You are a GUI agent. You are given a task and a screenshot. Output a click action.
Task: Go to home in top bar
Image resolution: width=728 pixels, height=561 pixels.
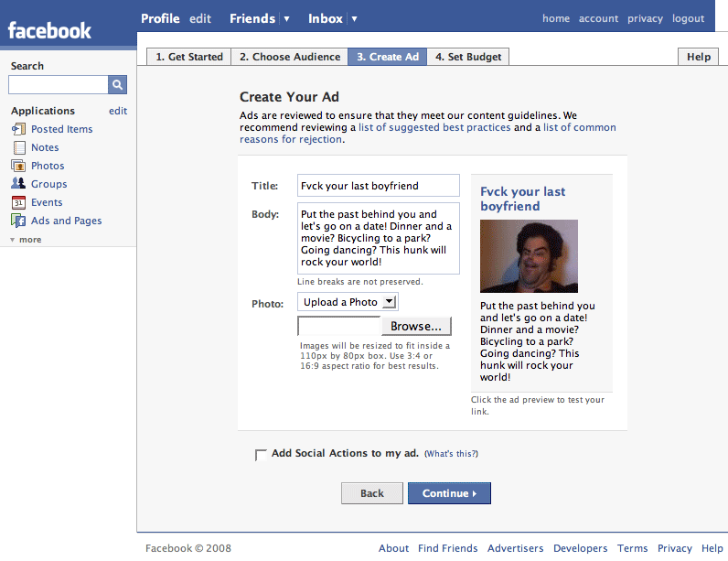(556, 18)
